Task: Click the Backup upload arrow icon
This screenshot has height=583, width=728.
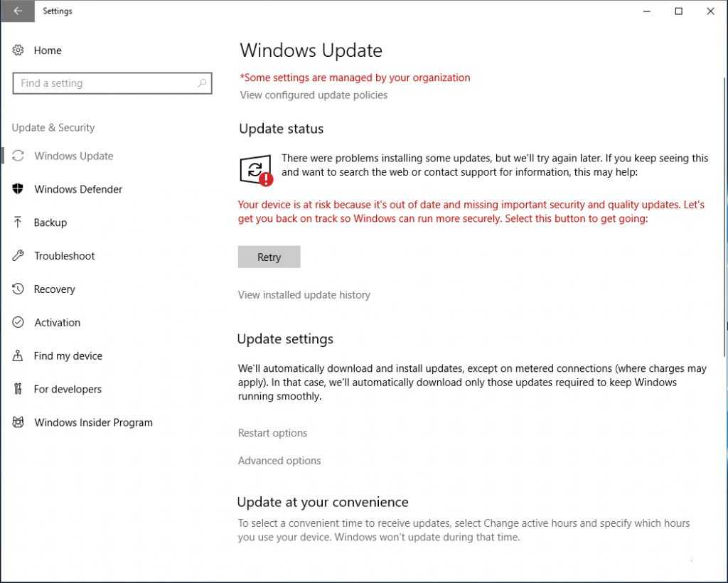Action: (18, 223)
